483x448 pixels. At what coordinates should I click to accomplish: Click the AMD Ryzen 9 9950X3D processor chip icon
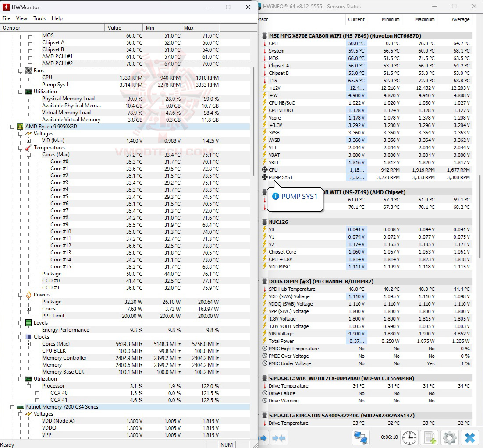[x=20, y=127]
